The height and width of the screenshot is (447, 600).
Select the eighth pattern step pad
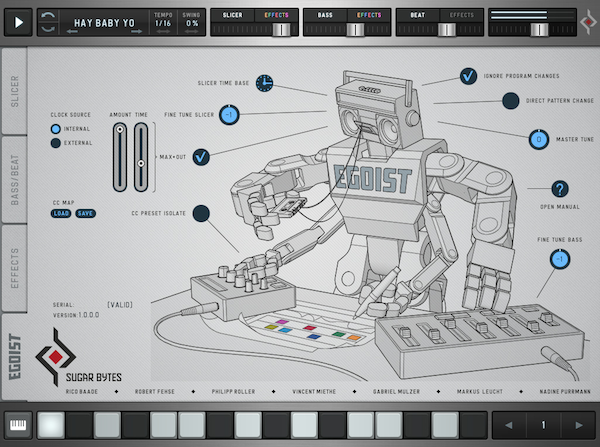[248, 425]
